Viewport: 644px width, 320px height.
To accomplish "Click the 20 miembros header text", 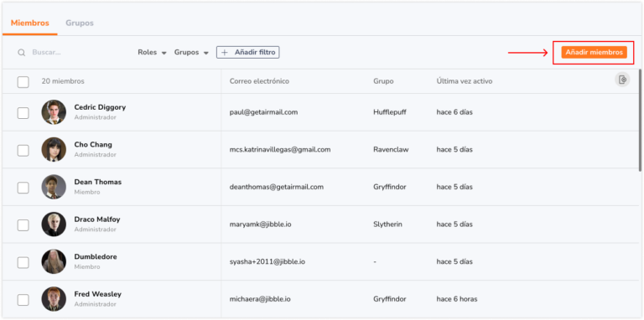I will tap(63, 81).
